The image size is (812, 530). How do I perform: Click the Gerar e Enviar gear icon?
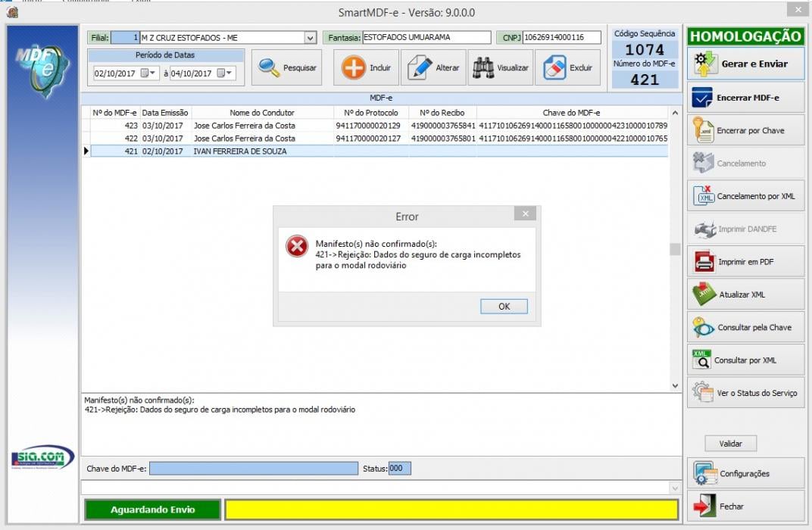[704, 64]
